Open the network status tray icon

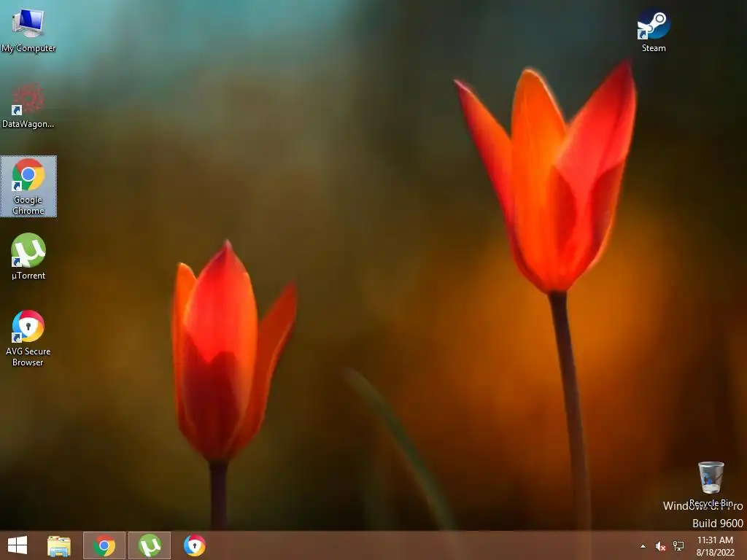pyautogui.click(x=678, y=546)
